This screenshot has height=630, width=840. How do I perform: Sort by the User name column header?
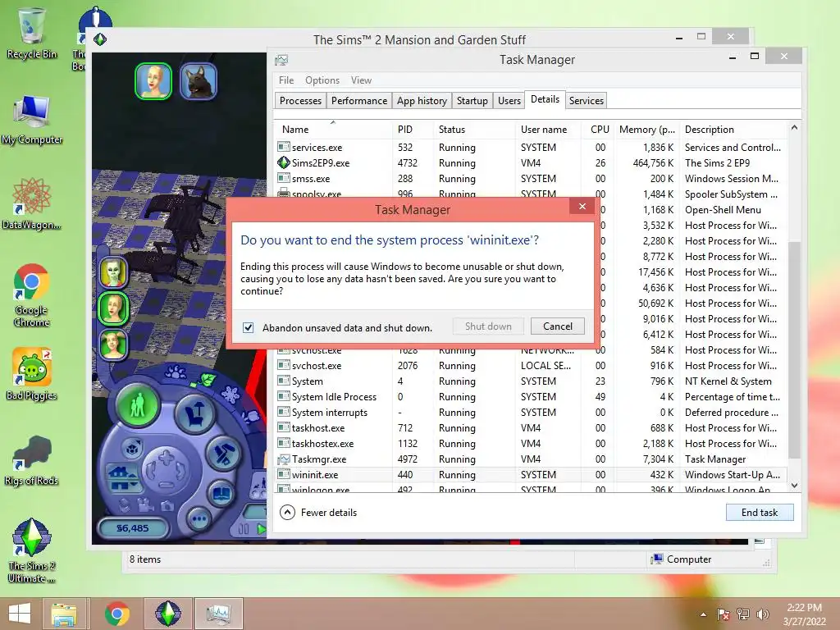(548, 129)
